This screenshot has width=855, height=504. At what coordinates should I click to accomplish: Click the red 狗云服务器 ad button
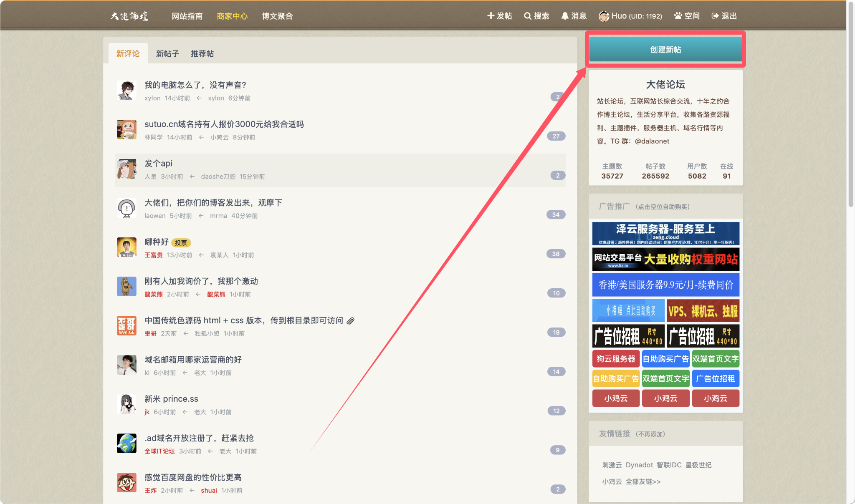point(616,359)
